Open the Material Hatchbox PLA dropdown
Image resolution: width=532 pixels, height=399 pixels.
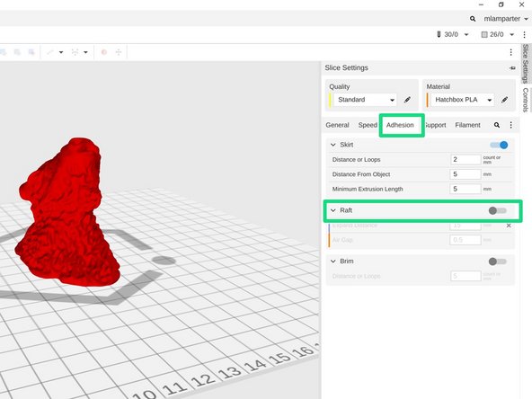click(x=463, y=100)
